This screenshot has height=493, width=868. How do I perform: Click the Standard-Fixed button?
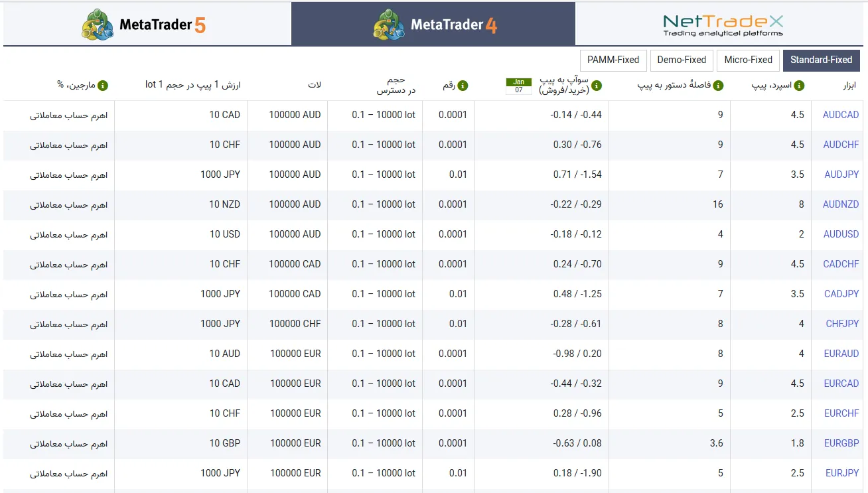pos(821,60)
